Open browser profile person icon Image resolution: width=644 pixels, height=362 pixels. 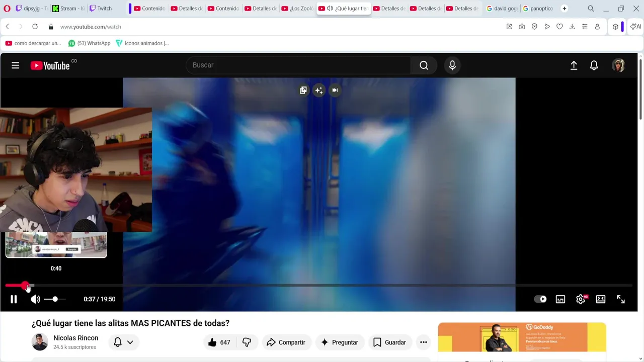point(597,27)
